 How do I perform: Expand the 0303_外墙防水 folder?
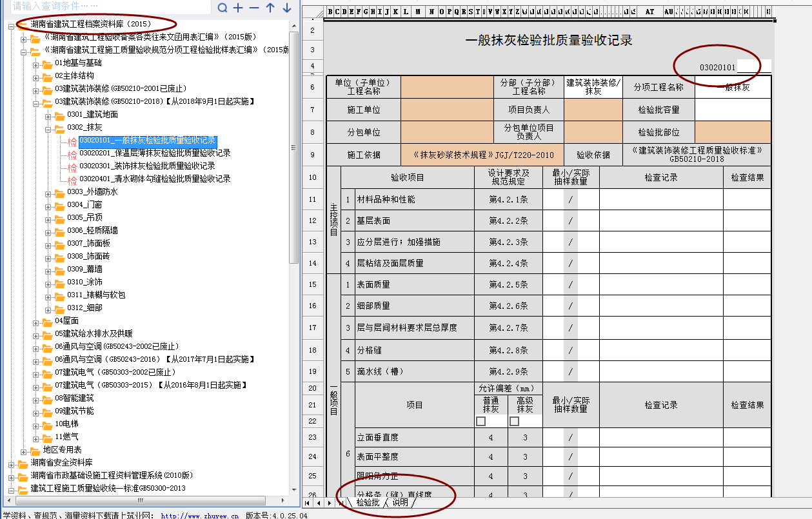(x=48, y=192)
